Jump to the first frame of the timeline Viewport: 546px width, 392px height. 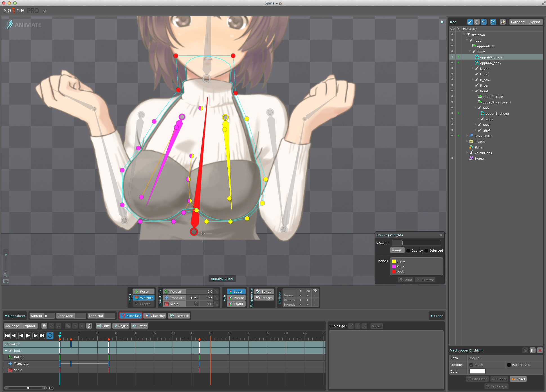coord(8,335)
